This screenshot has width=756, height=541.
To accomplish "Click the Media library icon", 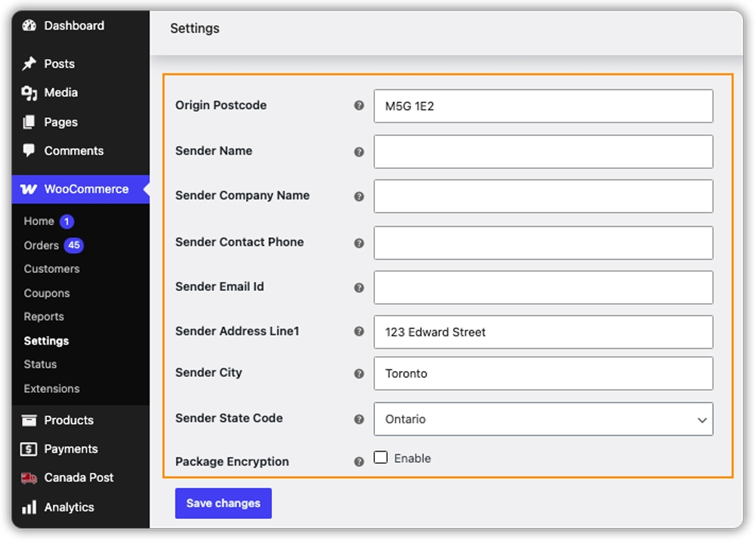I will 29,92.
